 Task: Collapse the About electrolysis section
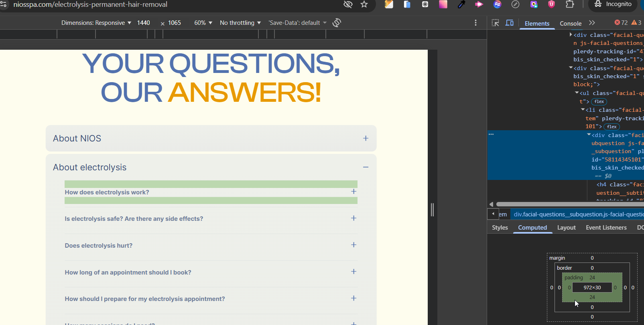(x=366, y=167)
